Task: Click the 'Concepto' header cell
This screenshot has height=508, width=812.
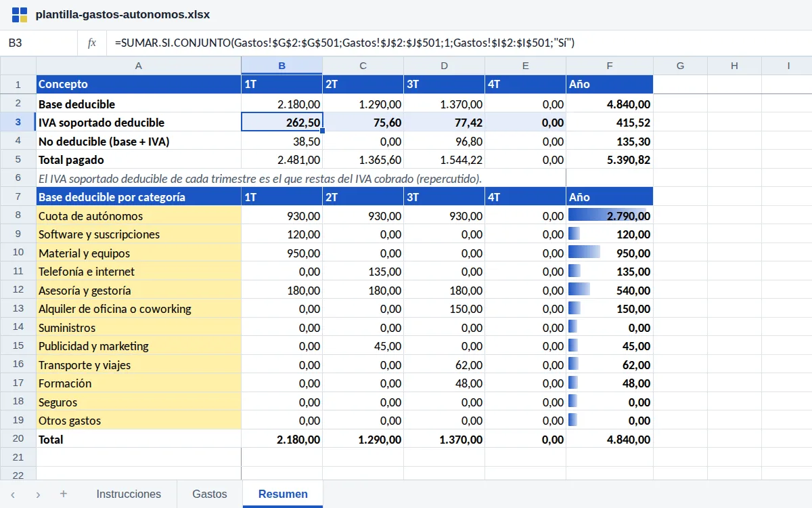Action: pos(139,85)
